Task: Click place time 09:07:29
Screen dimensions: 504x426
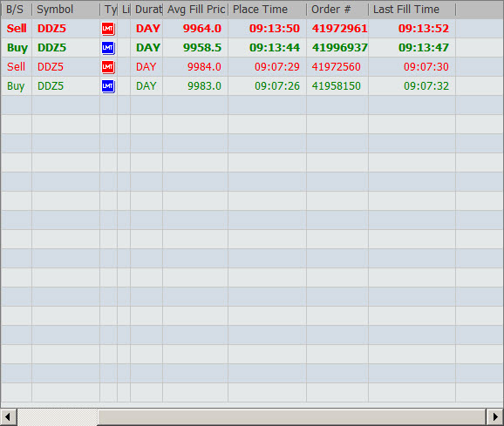Action: [277, 67]
